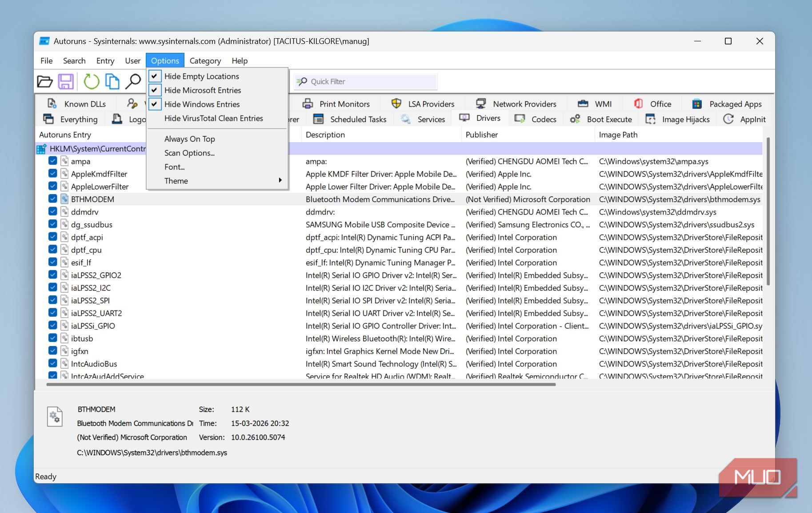Toggle Hide Windows Entries option
Viewport: 812px width, 513px height.
coord(217,104)
